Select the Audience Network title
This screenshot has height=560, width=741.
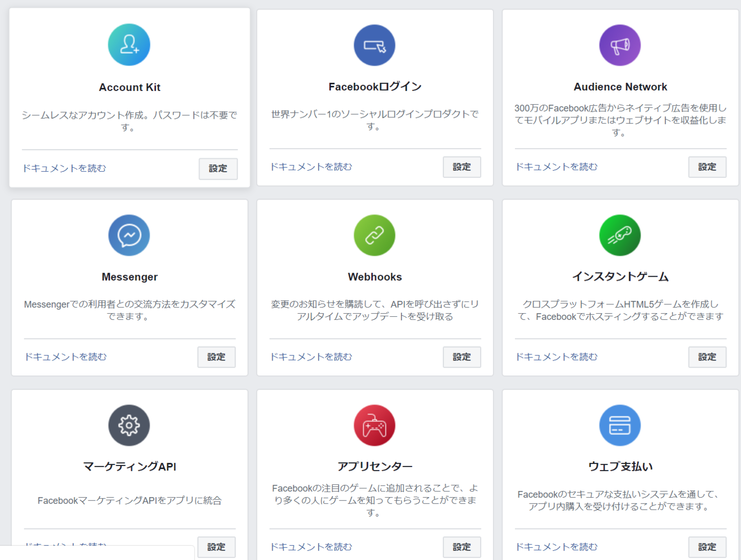pos(621,87)
